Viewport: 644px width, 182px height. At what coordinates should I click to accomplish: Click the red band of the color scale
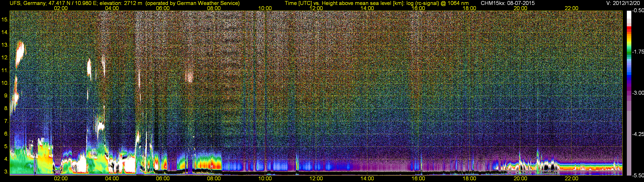(629, 29)
